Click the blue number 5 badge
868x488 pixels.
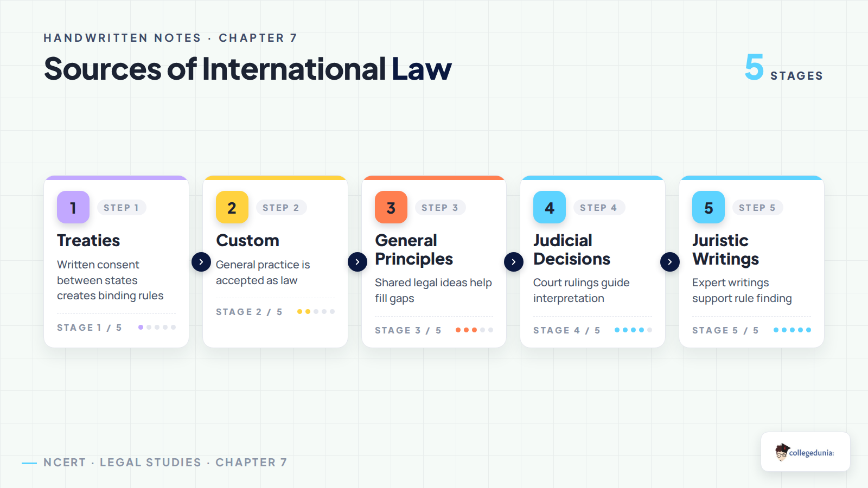(709, 207)
